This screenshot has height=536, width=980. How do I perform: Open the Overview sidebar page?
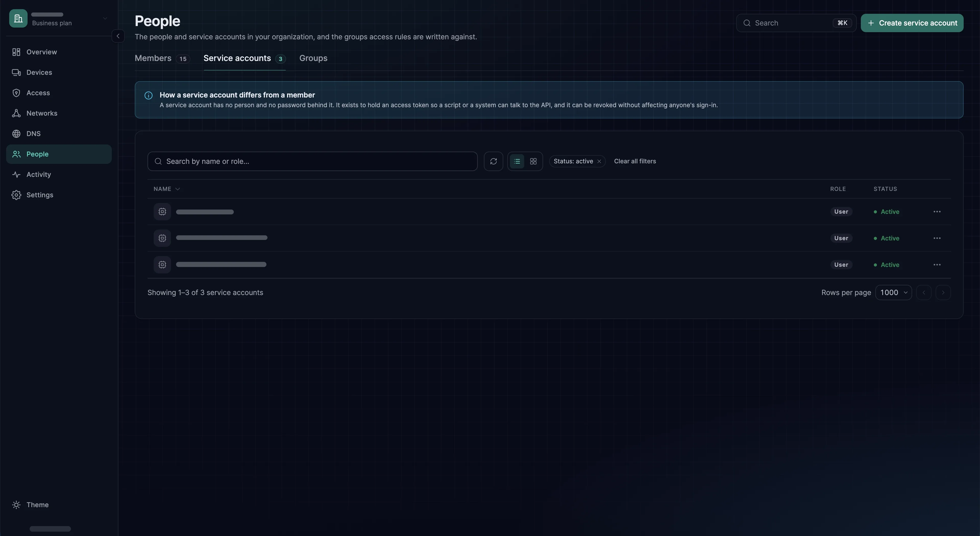tap(59, 52)
